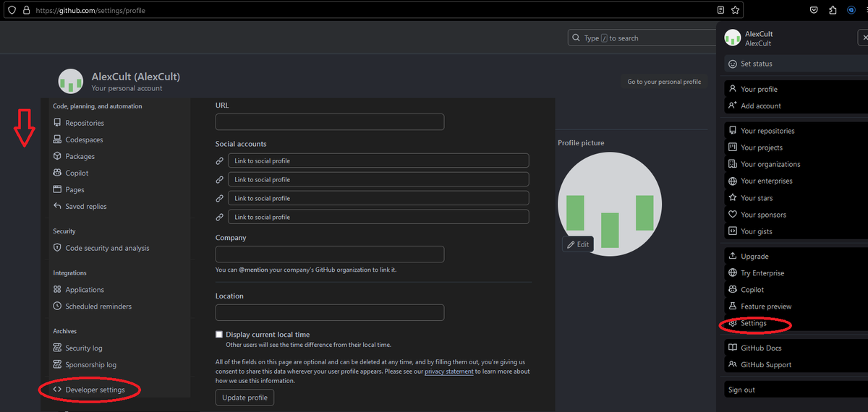Click the Security log icon
This screenshot has width=868, height=412.
(x=58, y=348)
